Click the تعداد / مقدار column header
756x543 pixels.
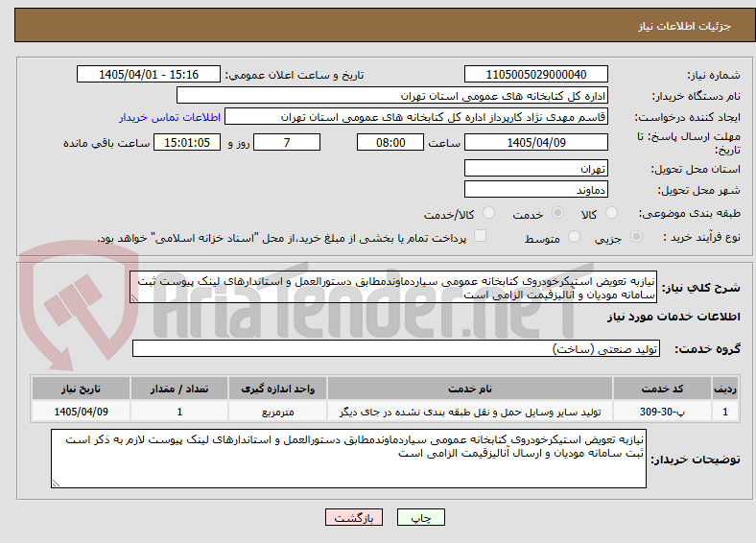point(179,389)
